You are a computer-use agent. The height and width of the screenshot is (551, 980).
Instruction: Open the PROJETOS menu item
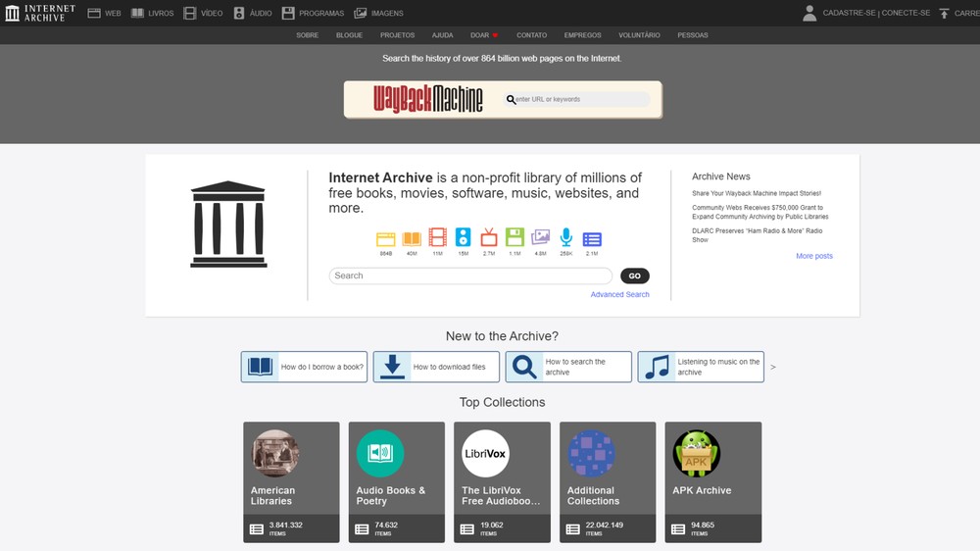pyautogui.click(x=398, y=35)
